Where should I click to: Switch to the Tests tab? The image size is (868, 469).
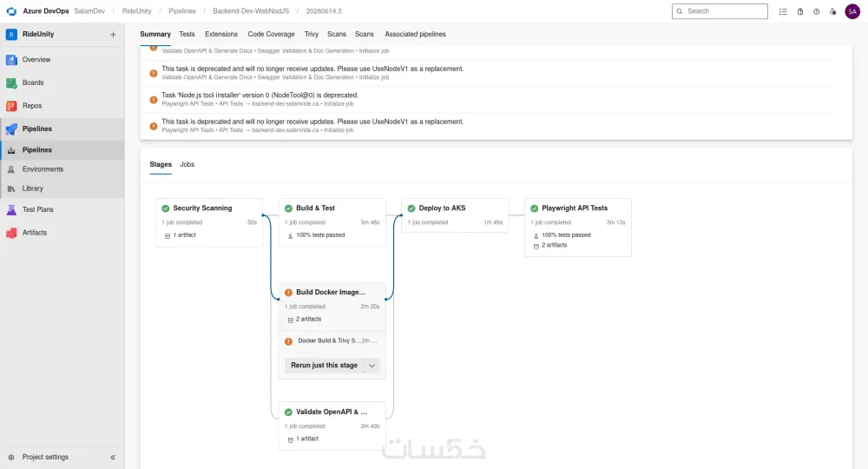pos(187,35)
